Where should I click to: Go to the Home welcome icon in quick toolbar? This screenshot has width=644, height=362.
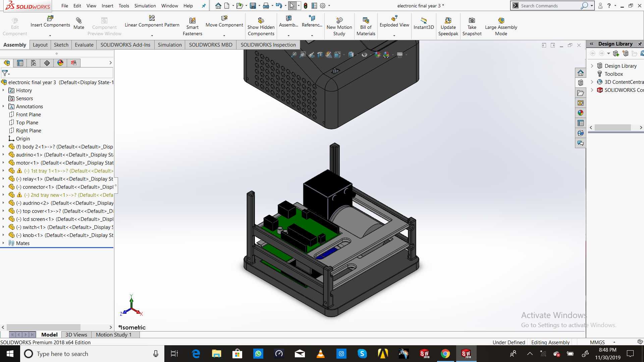218,6
